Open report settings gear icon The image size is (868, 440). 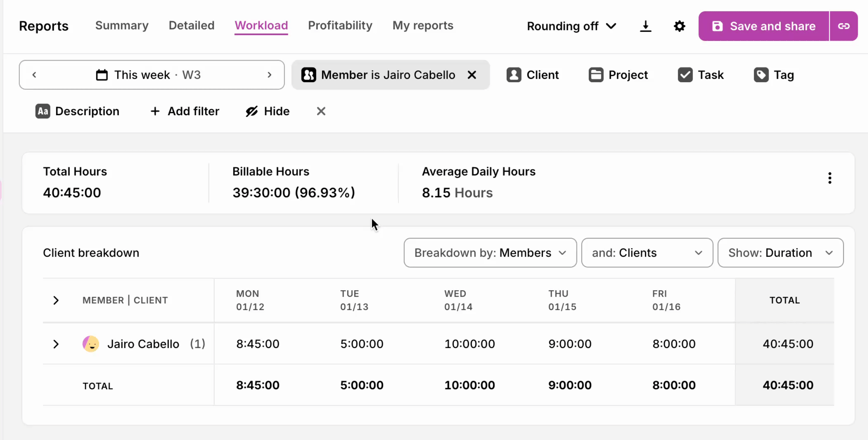[x=679, y=26]
